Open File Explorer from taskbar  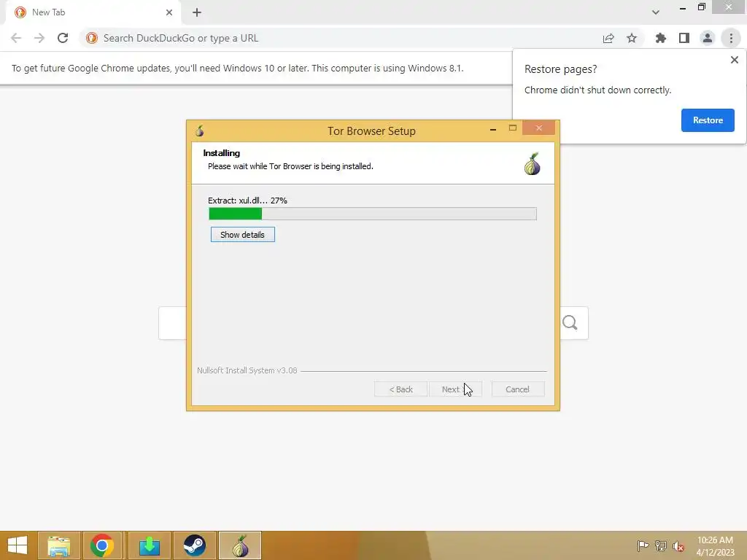[58, 545]
